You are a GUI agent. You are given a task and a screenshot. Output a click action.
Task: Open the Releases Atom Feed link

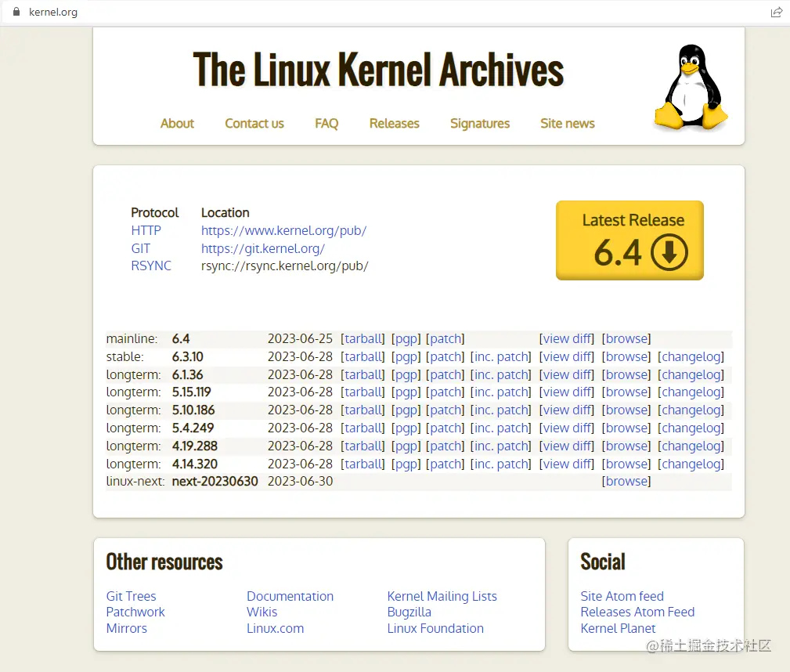click(637, 612)
